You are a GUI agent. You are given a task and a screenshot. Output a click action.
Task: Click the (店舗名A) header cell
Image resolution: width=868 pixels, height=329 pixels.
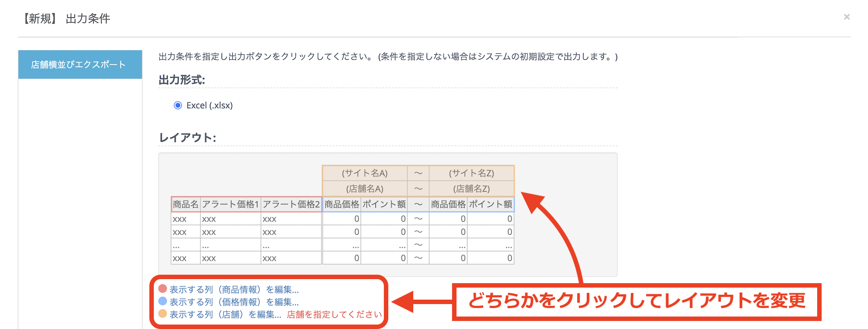tap(365, 189)
